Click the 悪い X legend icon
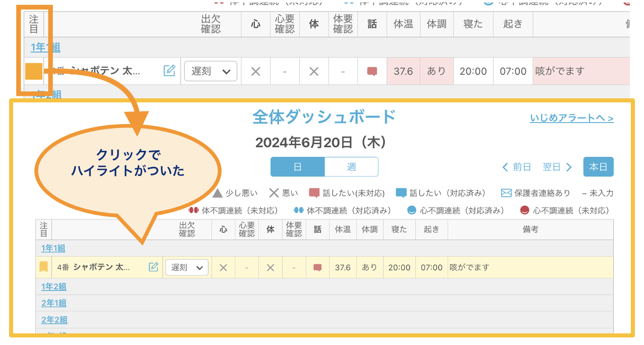The image size is (644, 345). [x=274, y=193]
